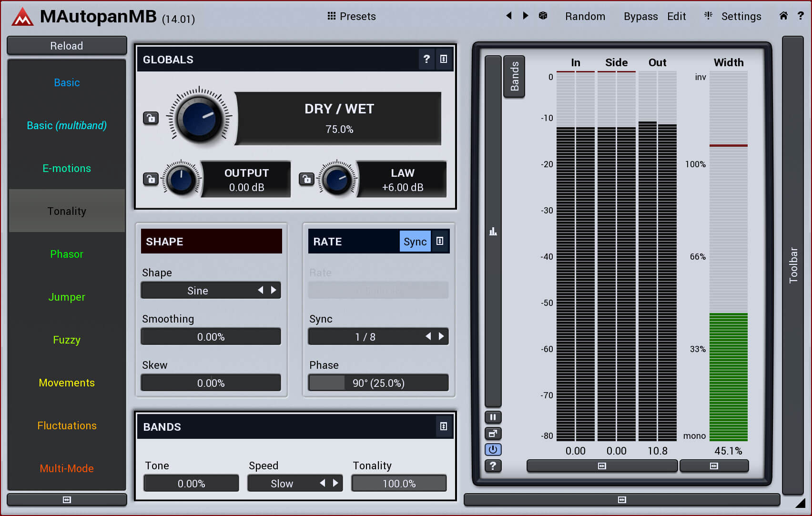Viewport: 812px width, 516px height.
Task: Open Bands panel preset menu icon
Action: pos(444,426)
